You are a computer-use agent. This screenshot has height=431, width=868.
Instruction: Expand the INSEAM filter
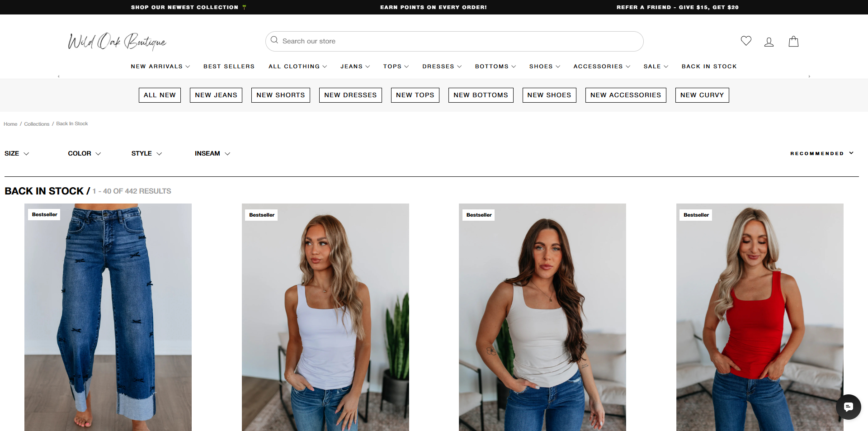(212, 153)
